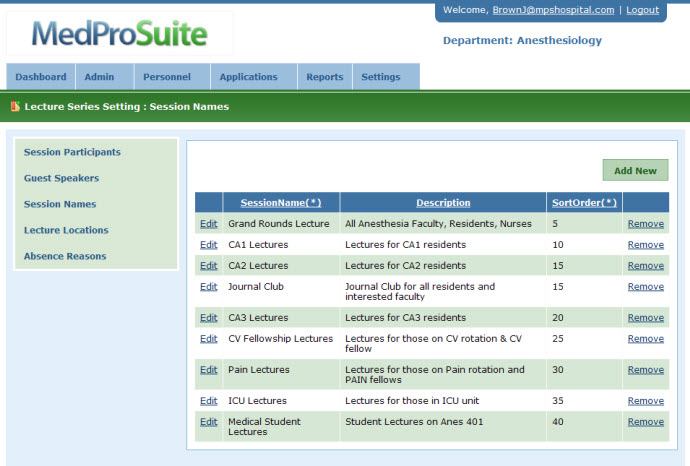This screenshot has height=466, width=690.
Task: Edit the Pain Lectures row
Action: pyautogui.click(x=209, y=370)
